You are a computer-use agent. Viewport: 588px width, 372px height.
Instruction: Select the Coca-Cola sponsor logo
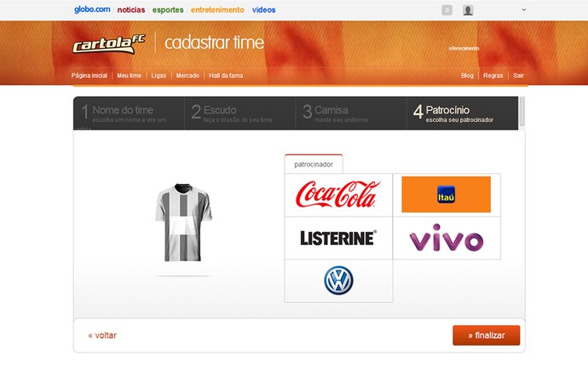(x=337, y=195)
